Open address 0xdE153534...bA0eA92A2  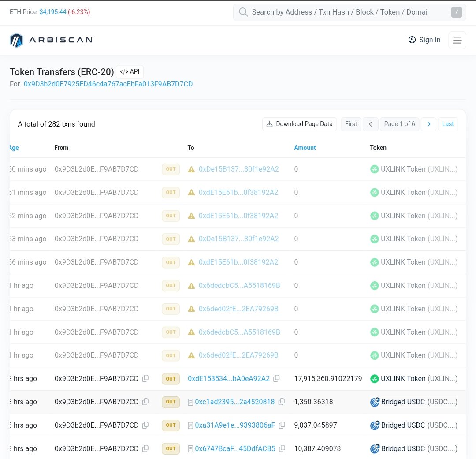(229, 378)
